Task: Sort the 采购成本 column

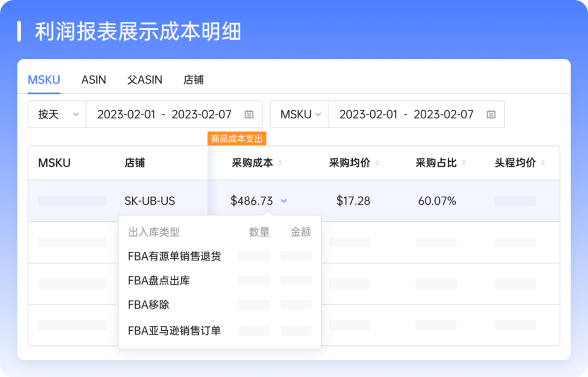Action: coord(279,163)
